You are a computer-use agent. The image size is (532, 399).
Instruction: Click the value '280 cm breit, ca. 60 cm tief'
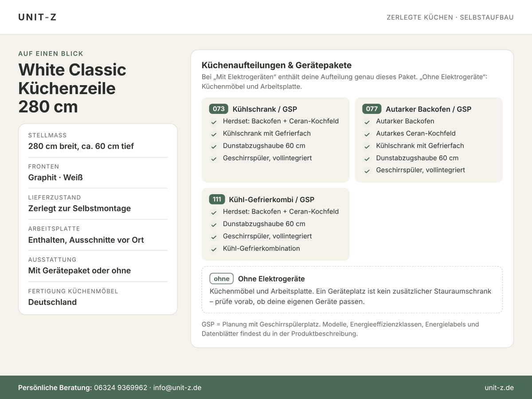pyautogui.click(x=81, y=146)
